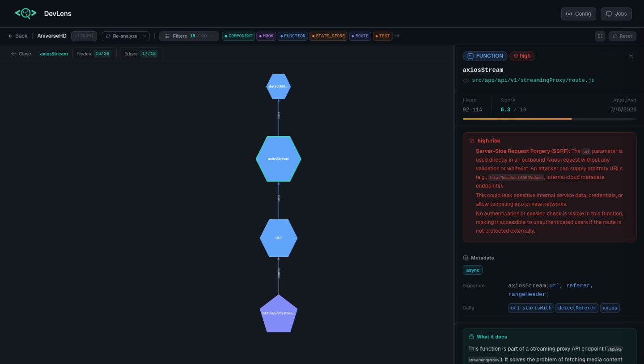
Task: Click the Re-analyze button
Action: click(x=121, y=36)
